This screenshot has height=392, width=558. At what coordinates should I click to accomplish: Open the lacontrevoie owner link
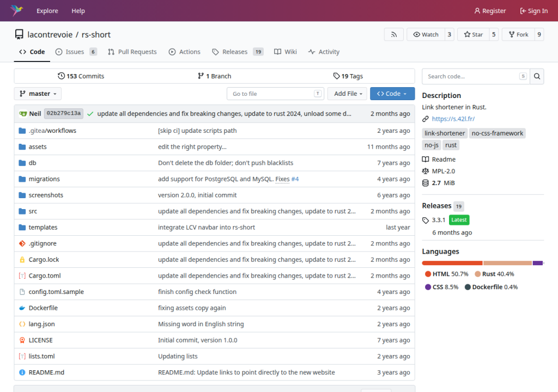[50, 34]
